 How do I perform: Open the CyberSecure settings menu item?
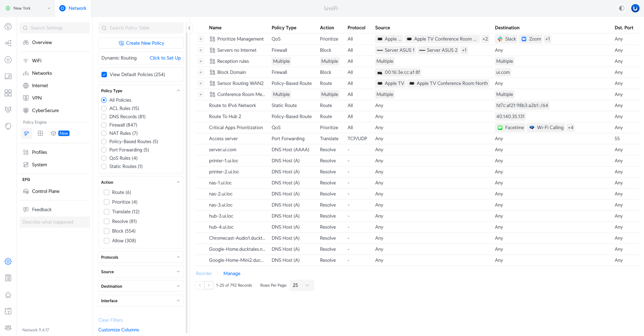point(45,111)
